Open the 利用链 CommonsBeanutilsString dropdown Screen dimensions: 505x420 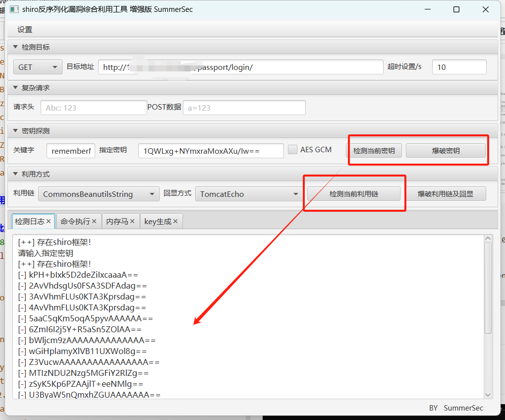[99, 194]
